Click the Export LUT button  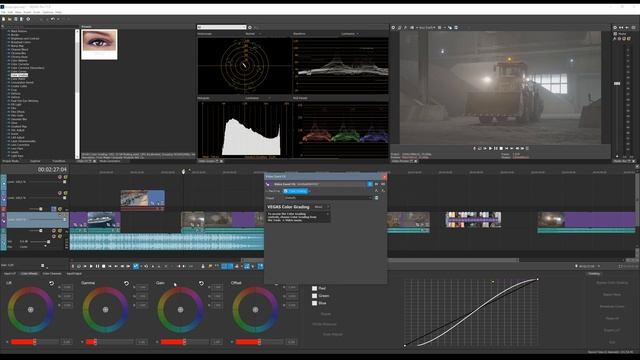612,330
